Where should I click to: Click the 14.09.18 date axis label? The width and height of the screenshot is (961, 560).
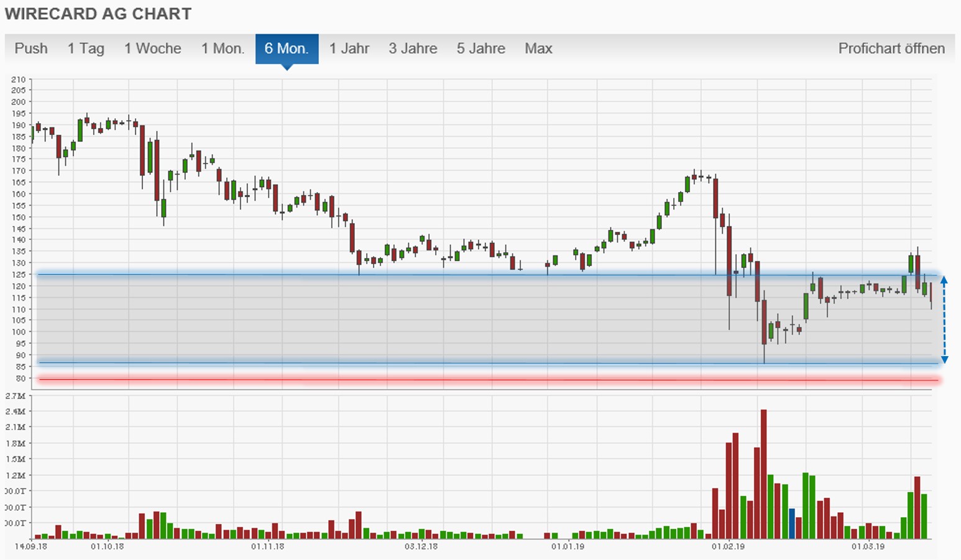click(30, 546)
